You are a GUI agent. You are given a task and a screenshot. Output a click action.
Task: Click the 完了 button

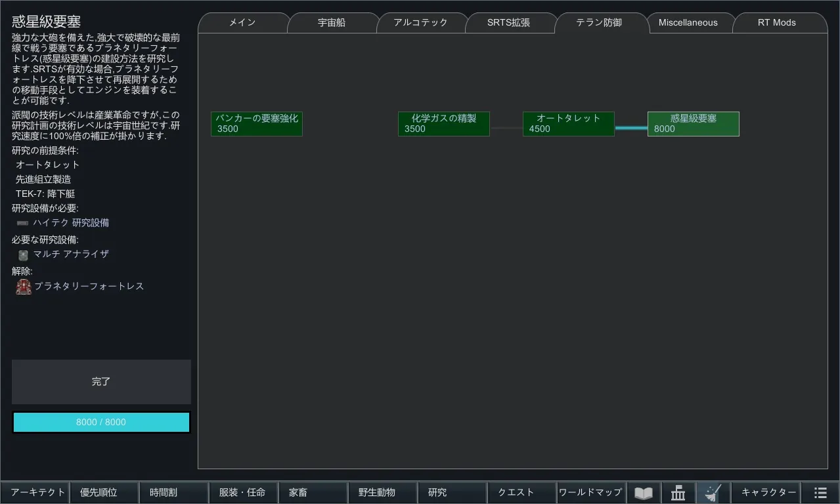coord(101,382)
